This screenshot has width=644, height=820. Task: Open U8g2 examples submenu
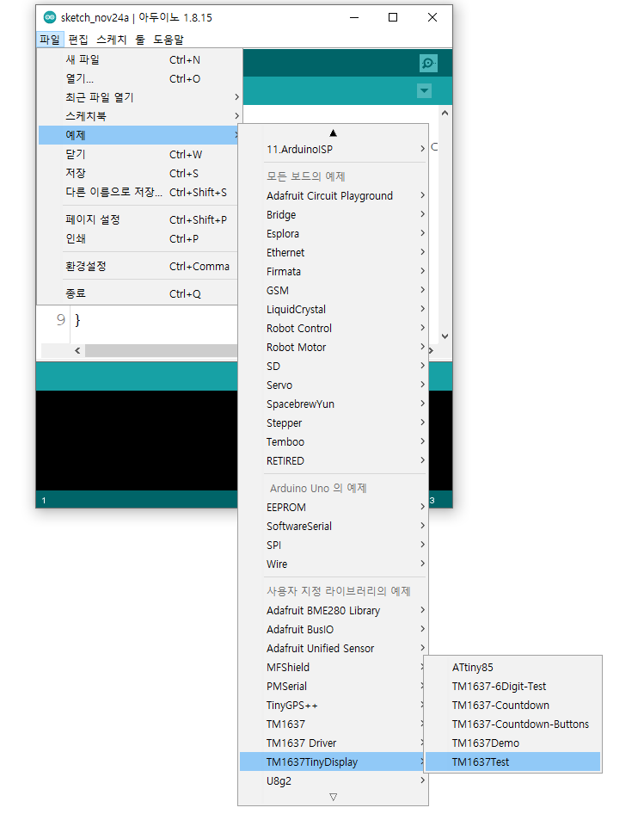(334, 780)
